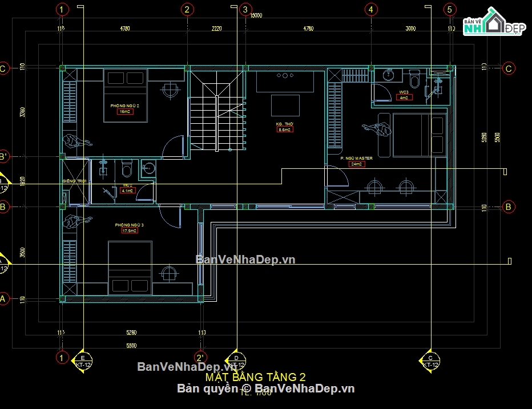Click the right-side axis bubble C
Viewport: 532px width, 409px height.
509,68
